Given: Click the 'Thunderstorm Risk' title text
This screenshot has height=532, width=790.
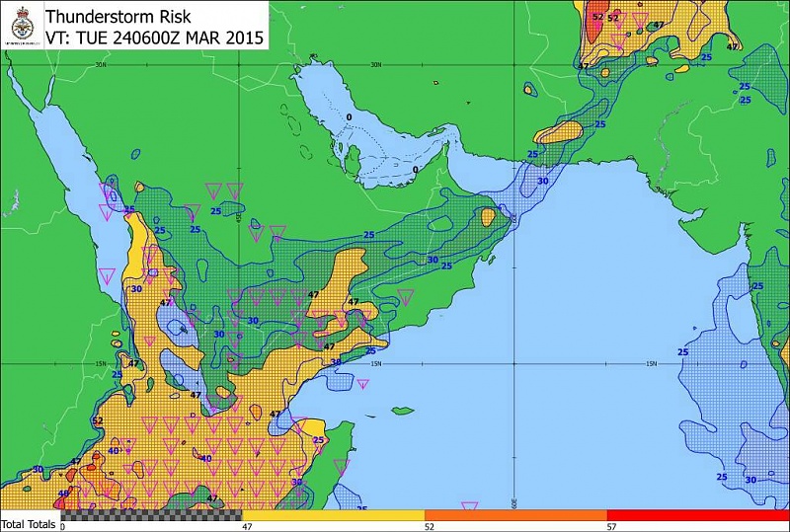Looking at the screenshot, I should [118, 16].
